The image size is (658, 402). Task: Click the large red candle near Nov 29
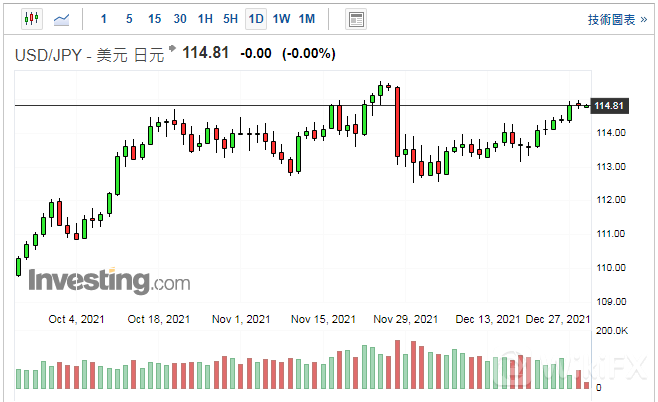tap(397, 120)
